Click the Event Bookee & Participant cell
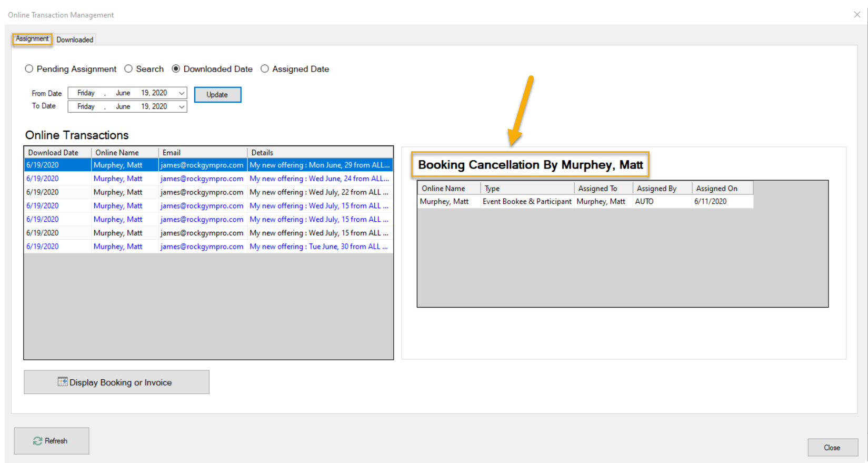Screen dimensions: 868x463 (527, 201)
